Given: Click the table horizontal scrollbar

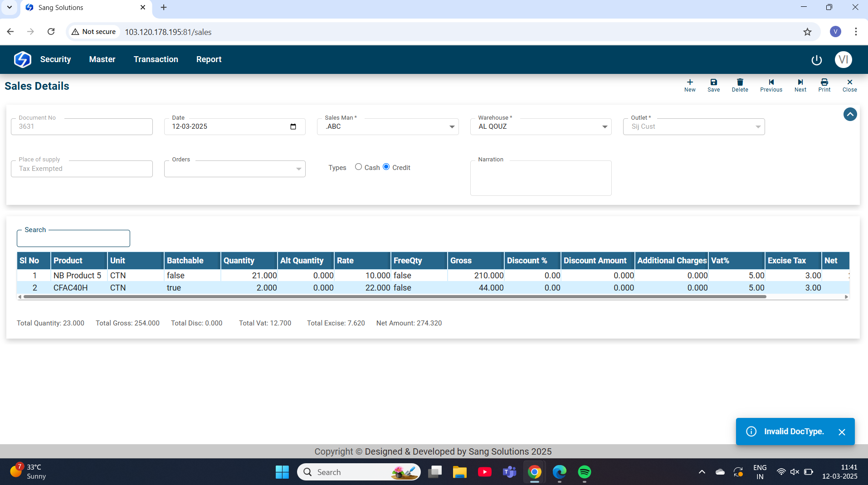Looking at the screenshot, I should pos(395,297).
